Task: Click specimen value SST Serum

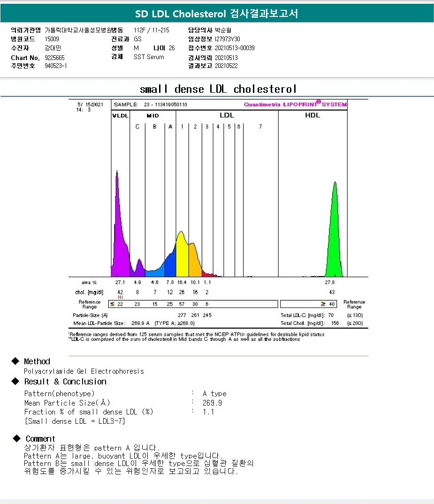Action: 149,57
